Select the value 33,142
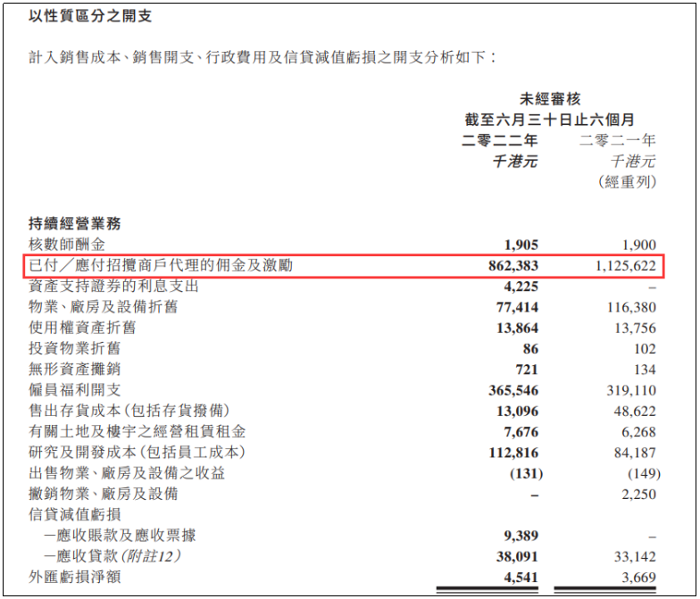Screen dimensions: 700x599 coord(635,557)
